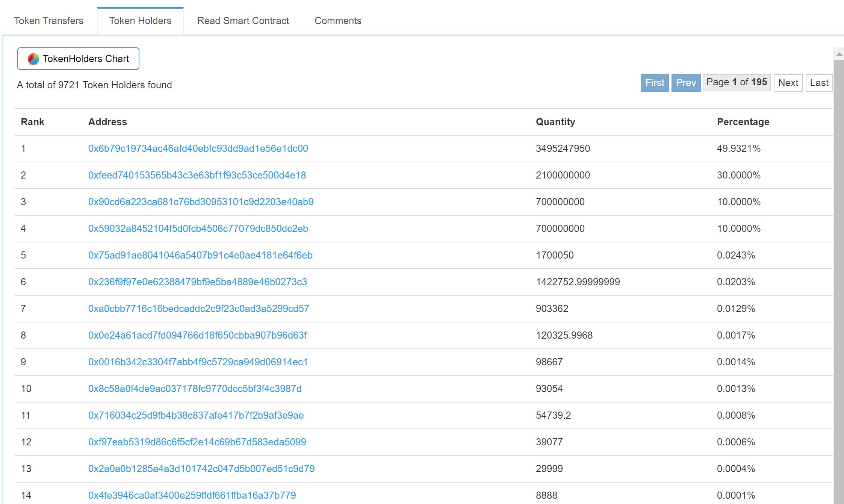This screenshot has width=844, height=504.
Task: Select the Comments tab
Action: click(337, 20)
